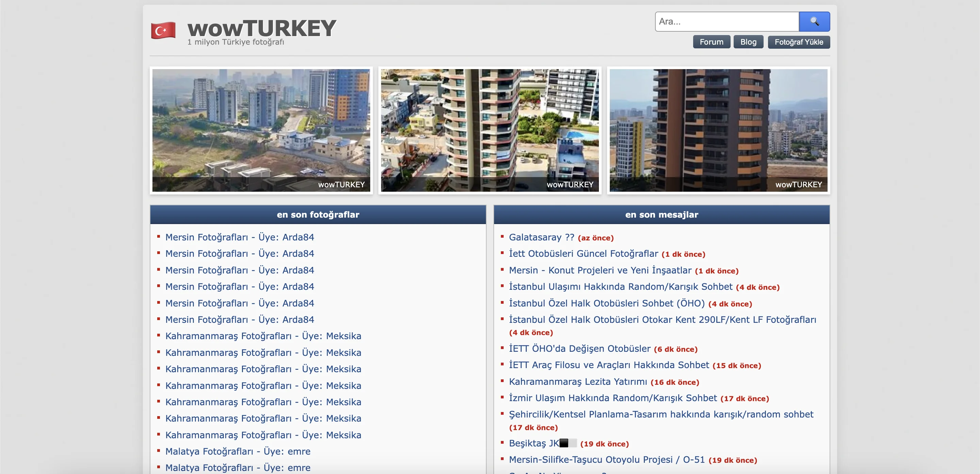Open İETT ÖHO'da Değişen Otobüsler thread
980x474 pixels.
click(x=579, y=348)
